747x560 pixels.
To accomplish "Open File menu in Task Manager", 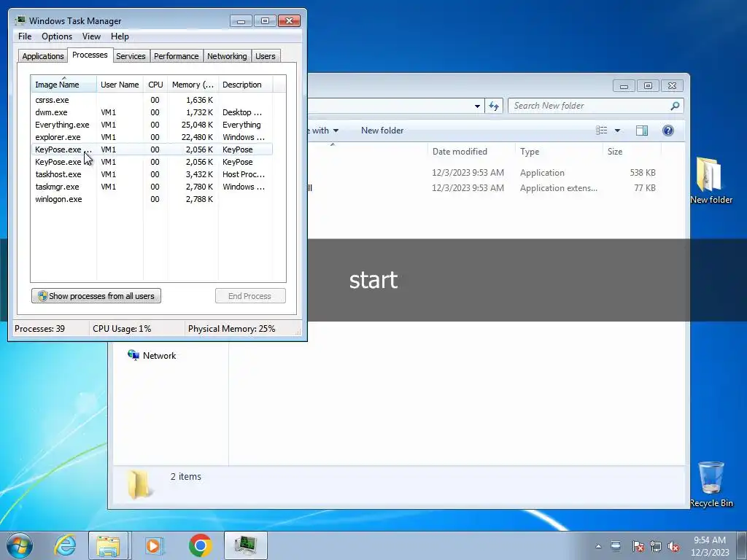I will pyautogui.click(x=25, y=36).
